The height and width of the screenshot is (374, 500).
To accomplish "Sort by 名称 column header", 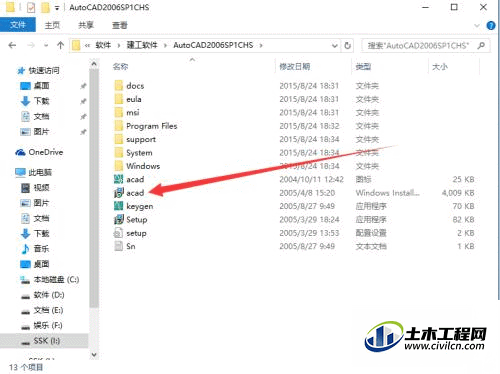I will click(x=120, y=67).
